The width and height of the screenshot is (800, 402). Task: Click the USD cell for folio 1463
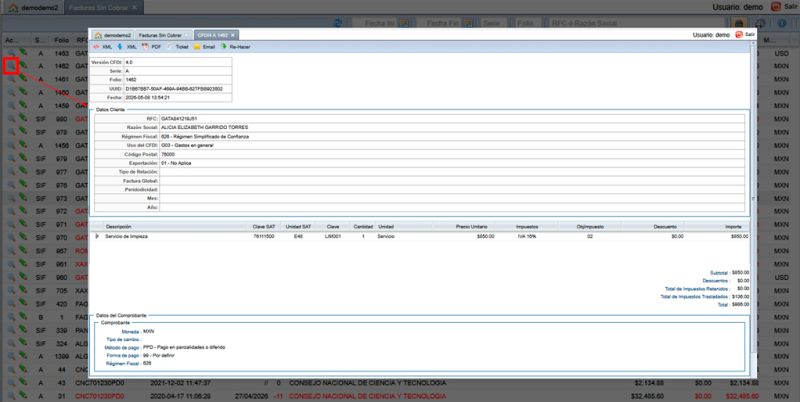pyautogui.click(x=781, y=53)
